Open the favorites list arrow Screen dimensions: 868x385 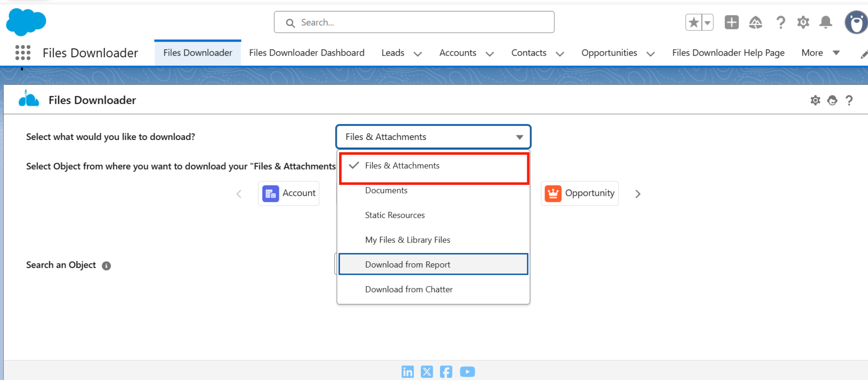tap(707, 22)
